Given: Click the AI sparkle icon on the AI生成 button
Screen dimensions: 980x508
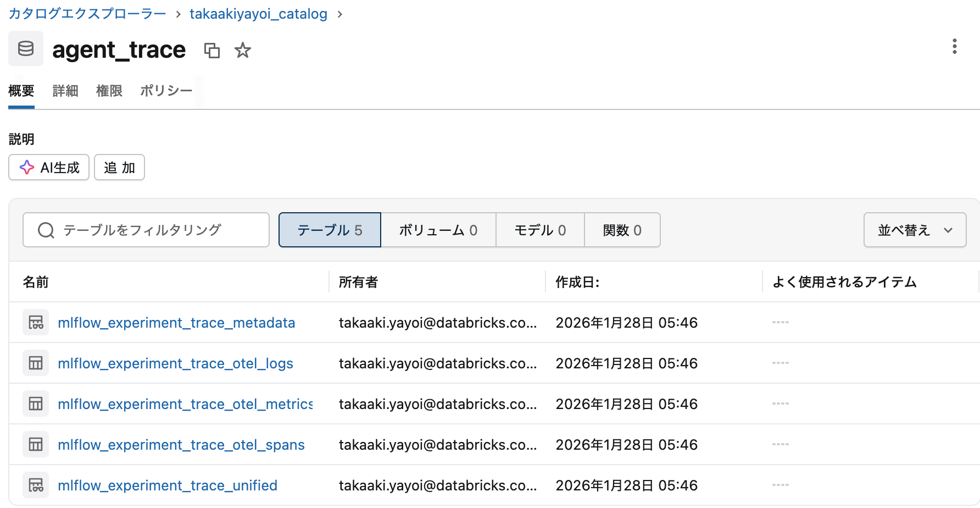Looking at the screenshot, I should (26, 167).
